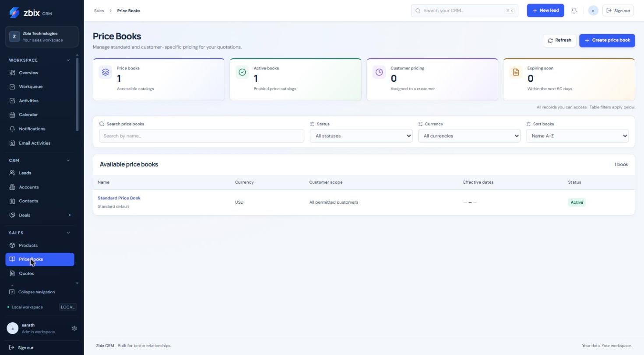Open the settings gear beside sarath
Image resolution: width=644 pixels, height=355 pixels.
pos(74,328)
